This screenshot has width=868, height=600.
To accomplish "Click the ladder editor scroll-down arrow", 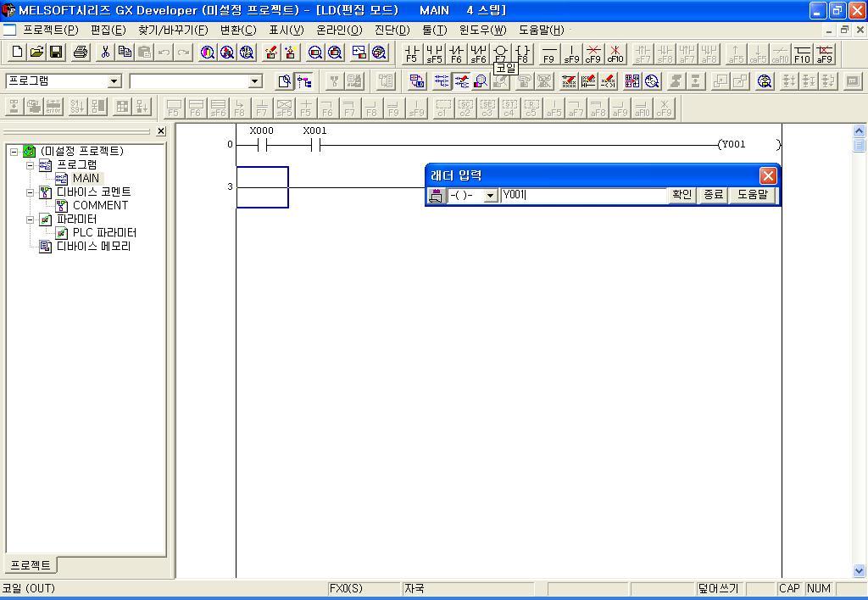I will click(x=859, y=570).
